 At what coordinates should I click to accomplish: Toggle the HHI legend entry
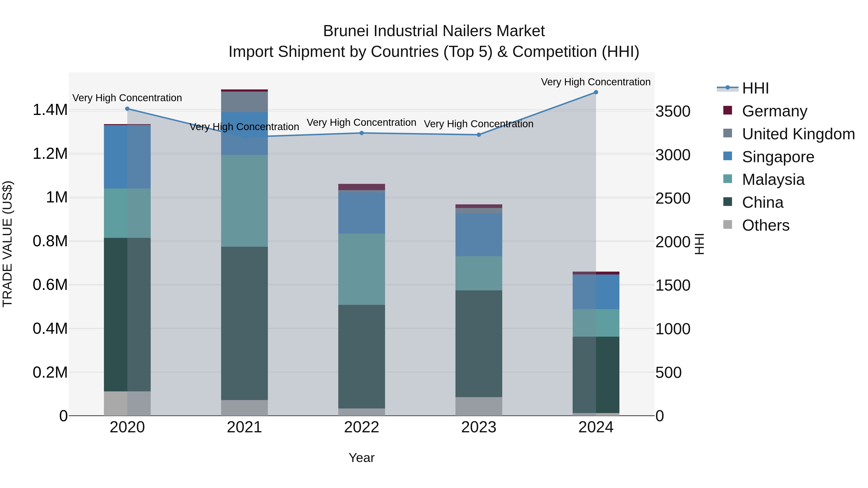click(x=743, y=88)
